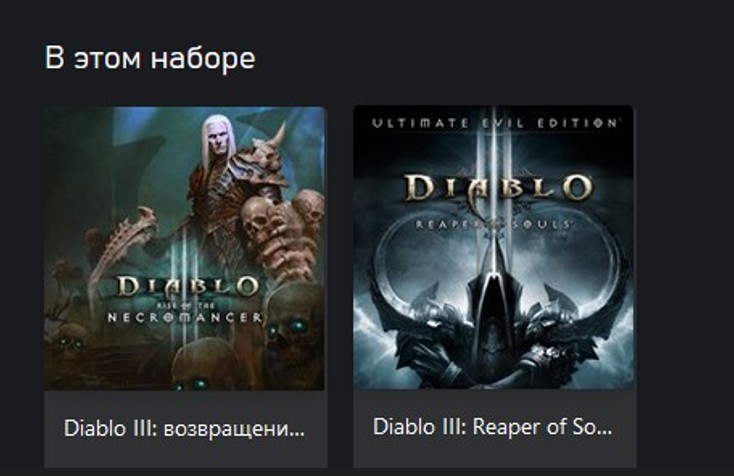Click the 'Diablo III: возвращени…' title link

pyautogui.click(x=184, y=429)
